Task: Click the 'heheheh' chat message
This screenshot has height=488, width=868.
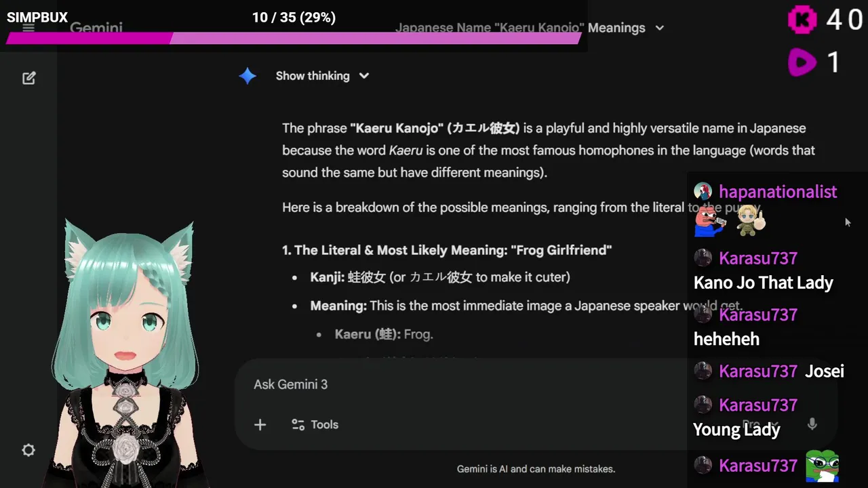Action: point(726,339)
